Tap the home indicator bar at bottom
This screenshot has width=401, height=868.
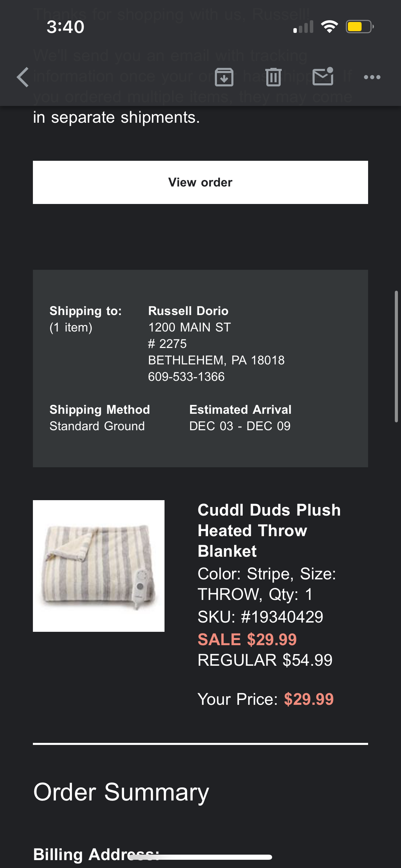[x=200, y=857]
